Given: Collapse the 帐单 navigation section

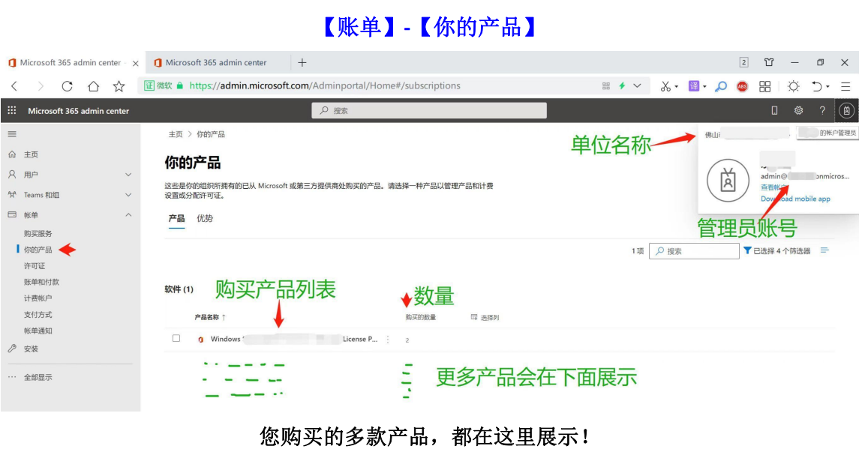Looking at the screenshot, I should [x=128, y=215].
